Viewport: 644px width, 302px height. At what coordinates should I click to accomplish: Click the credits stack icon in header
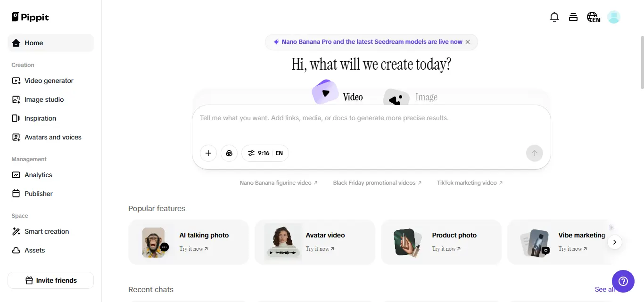[x=573, y=17]
